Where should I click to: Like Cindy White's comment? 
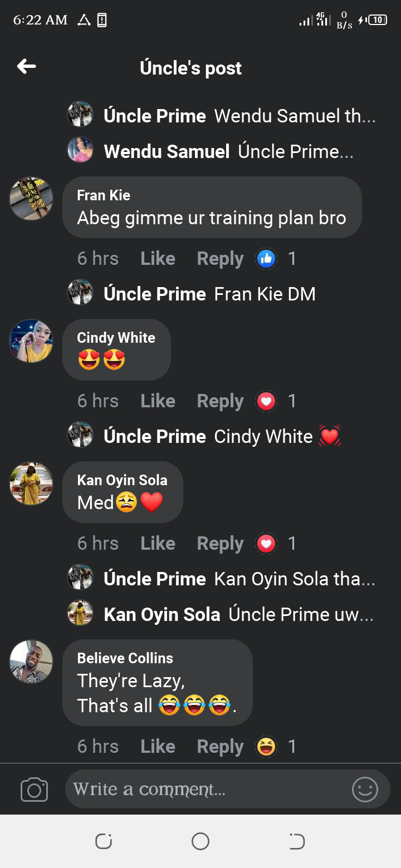158,401
